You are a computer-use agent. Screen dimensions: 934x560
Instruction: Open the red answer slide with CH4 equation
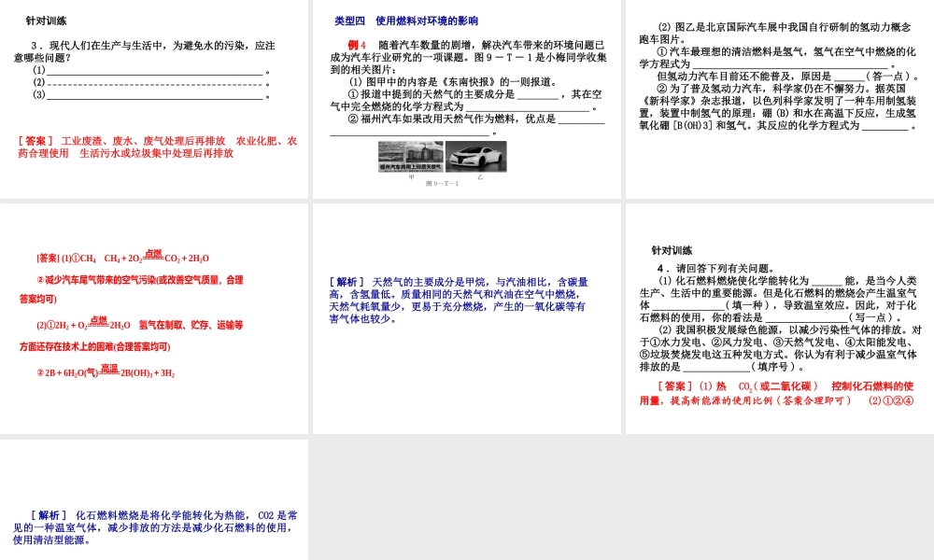pyautogui.click(x=154, y=318)
